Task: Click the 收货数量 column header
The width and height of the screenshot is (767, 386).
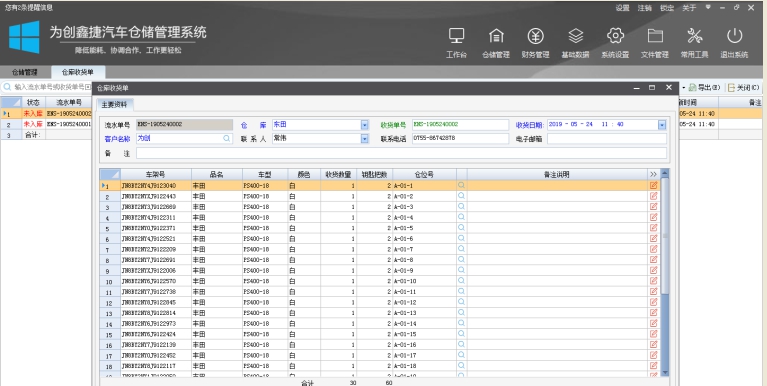Action: pos(338,174)
